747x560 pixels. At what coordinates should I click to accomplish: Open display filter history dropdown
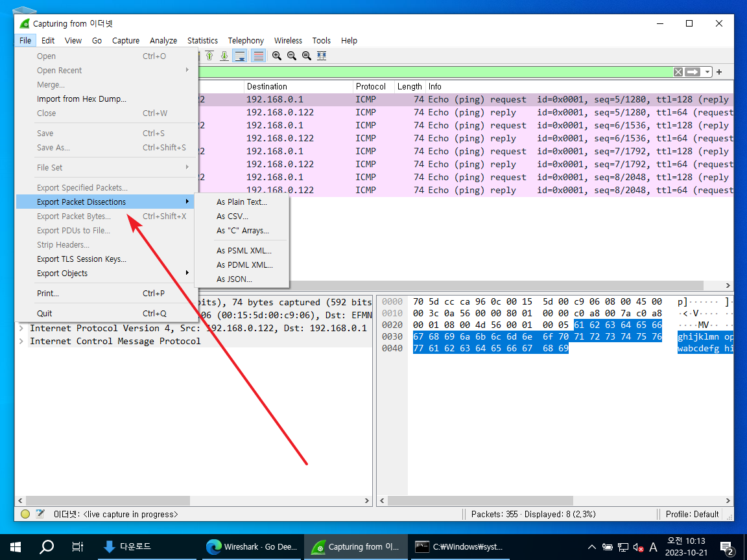coord(707,72)
